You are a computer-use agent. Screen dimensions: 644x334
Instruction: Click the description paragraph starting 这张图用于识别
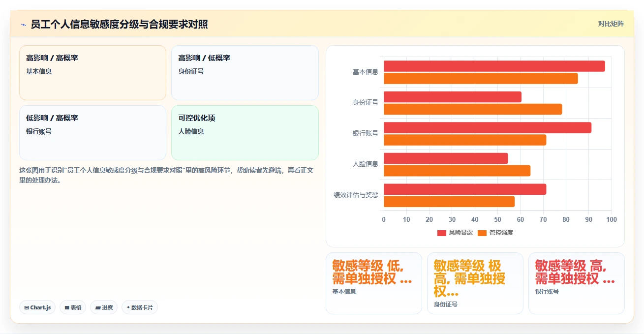click(x=167, y=175)
